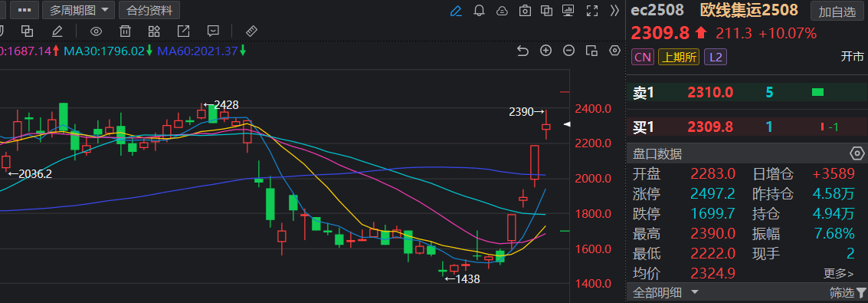Screen dimensions: 868x303
Task: Undo last action with back arrow
Action: coord(522,51)
